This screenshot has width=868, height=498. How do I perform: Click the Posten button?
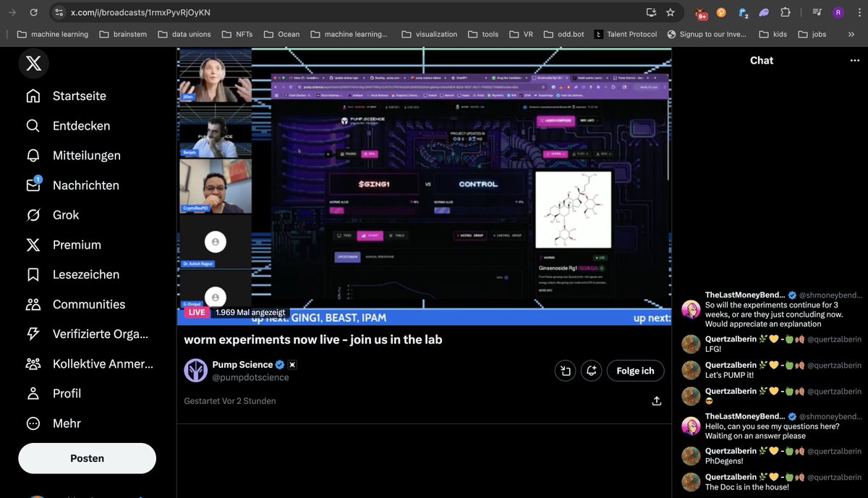(x=87, y=458)
